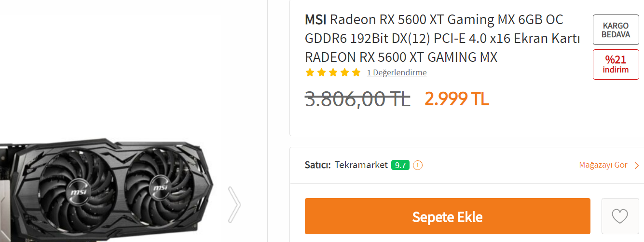This screenshot has width=644, height=242.
Task: Open the 1 Değerlendirme reviews link
Action: [x=397, y=72]
